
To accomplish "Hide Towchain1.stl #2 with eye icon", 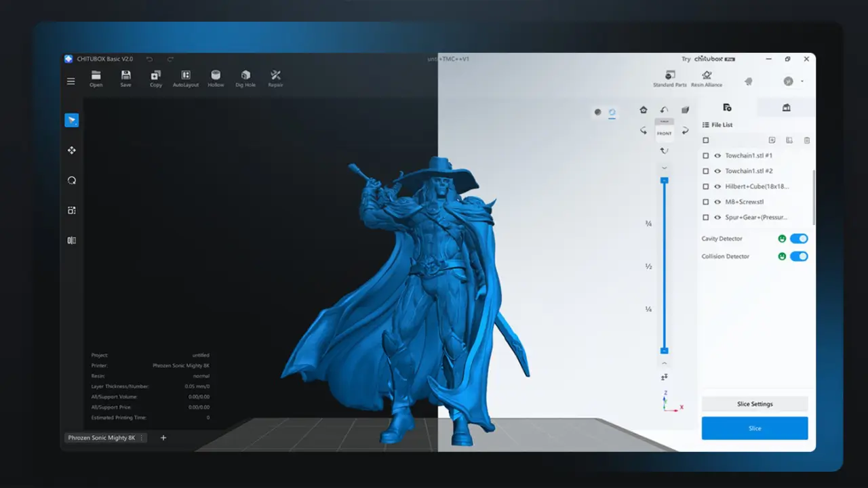I will [x=717, y=171].
